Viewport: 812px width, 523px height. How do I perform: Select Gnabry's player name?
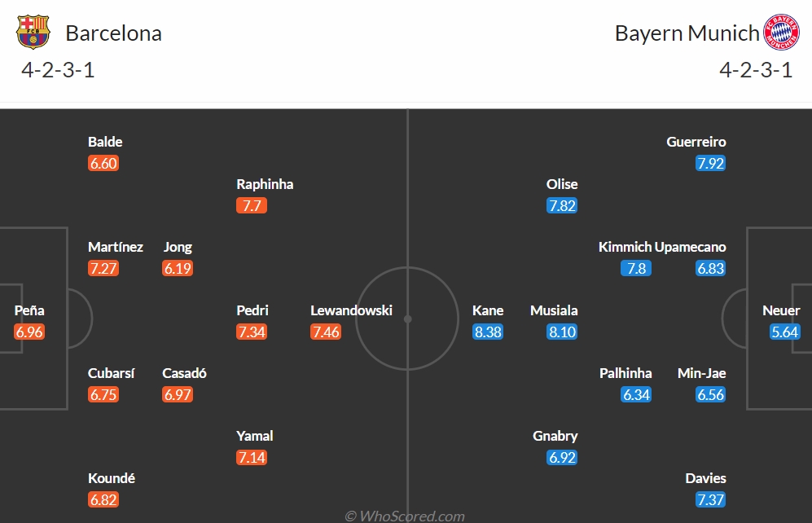point(555,436)
